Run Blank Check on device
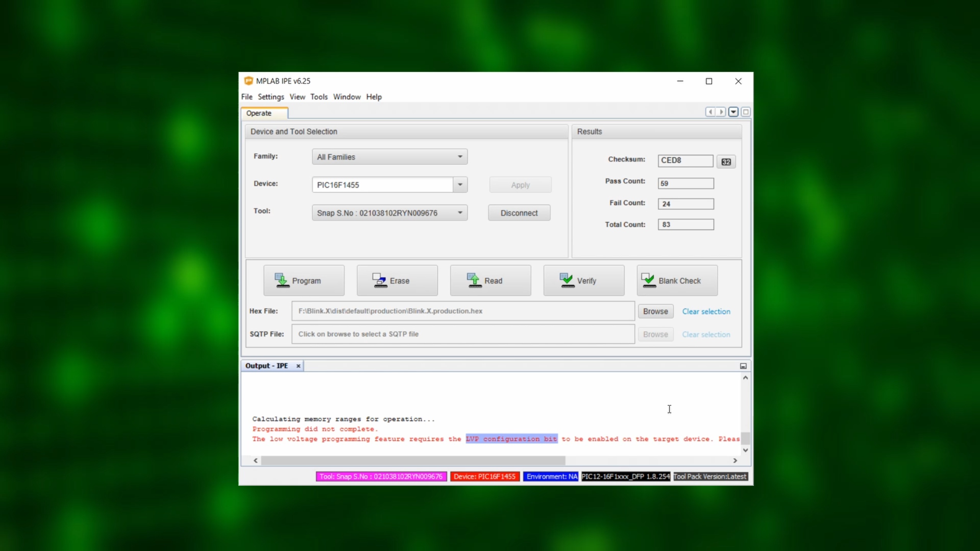This screenshot has height=551, width=980. [677, 280]
